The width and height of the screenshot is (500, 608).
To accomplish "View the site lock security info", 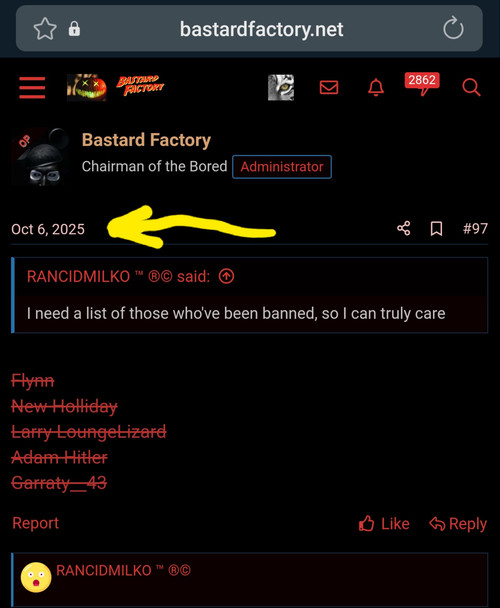I will click(74, 29).
